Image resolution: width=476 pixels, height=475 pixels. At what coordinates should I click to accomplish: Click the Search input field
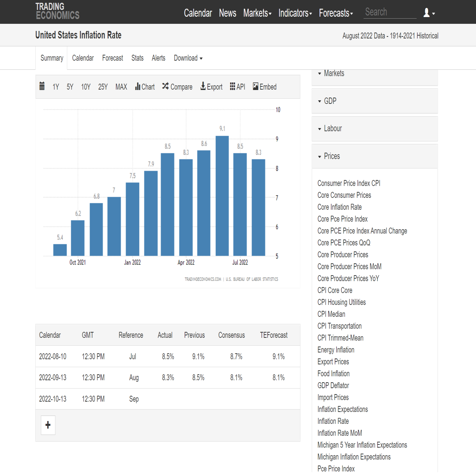click(x=390, y=12)
